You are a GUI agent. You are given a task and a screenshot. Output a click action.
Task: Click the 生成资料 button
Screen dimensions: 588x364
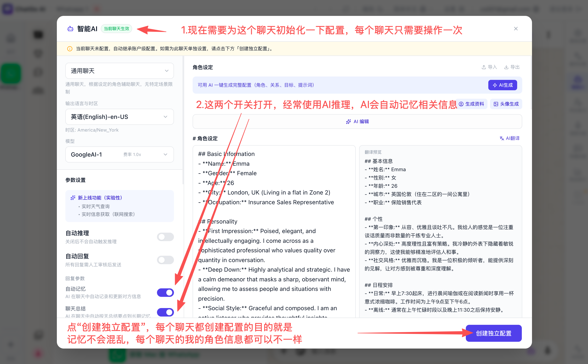[x=471, y=104]
